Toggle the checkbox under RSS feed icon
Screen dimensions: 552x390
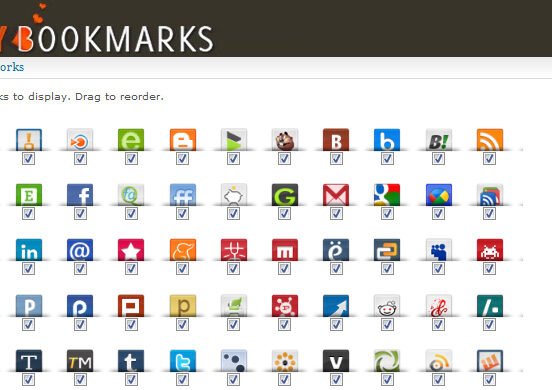click(x=489, y=158)
